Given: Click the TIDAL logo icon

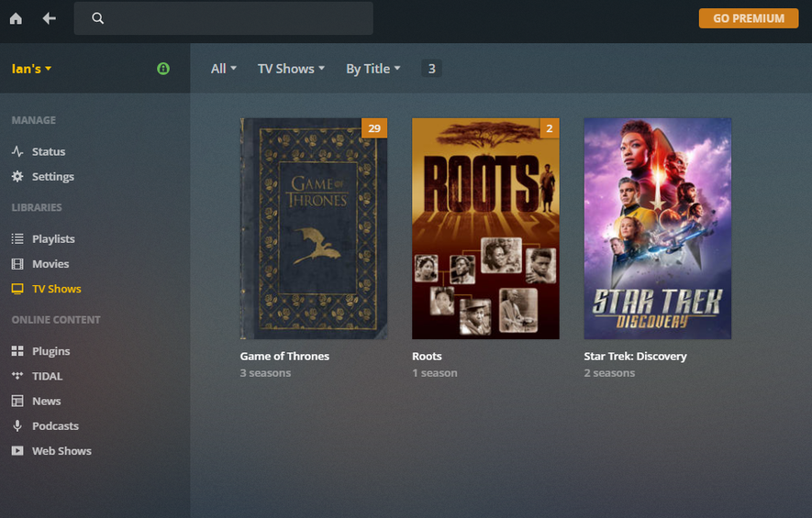Looking at the screenshot, I should point(17,376).
